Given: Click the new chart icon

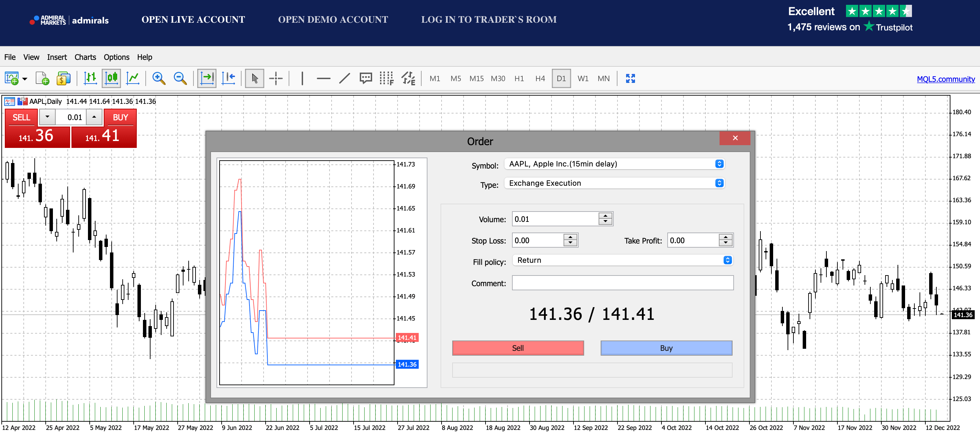Looking at the screenshot, I should point(12,78).
